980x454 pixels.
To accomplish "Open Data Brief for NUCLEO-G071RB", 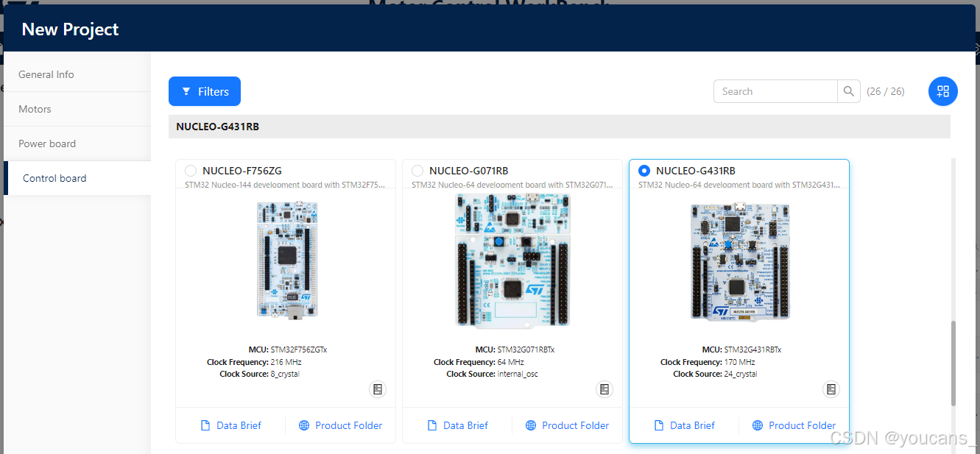I will [458, 425].
